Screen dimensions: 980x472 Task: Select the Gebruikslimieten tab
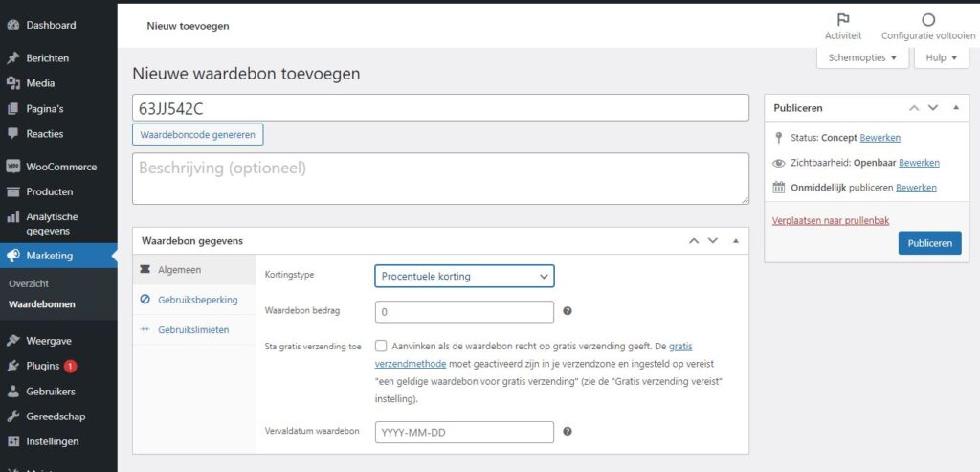click(194, 329)
